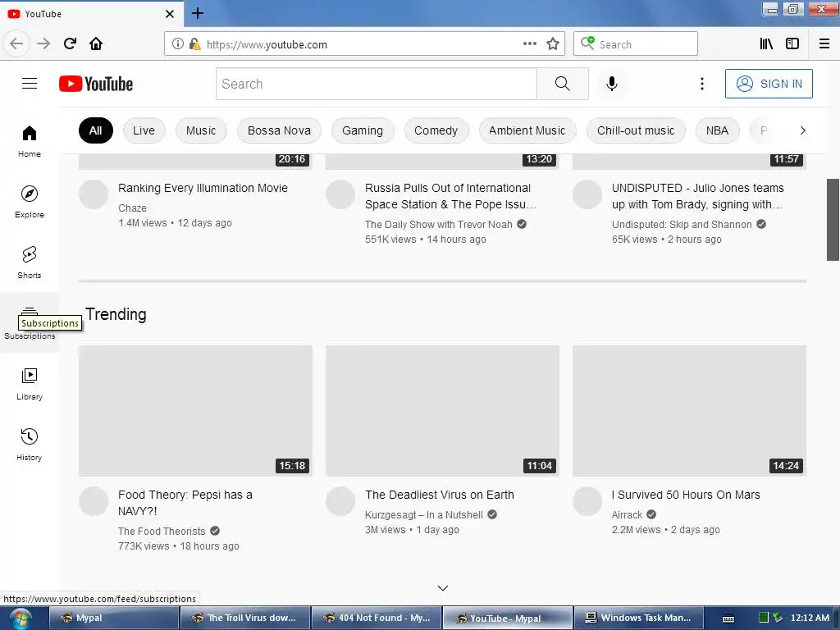
Task: Click the 14:24 Mars video thumbnail
Action: click(689, 410)
